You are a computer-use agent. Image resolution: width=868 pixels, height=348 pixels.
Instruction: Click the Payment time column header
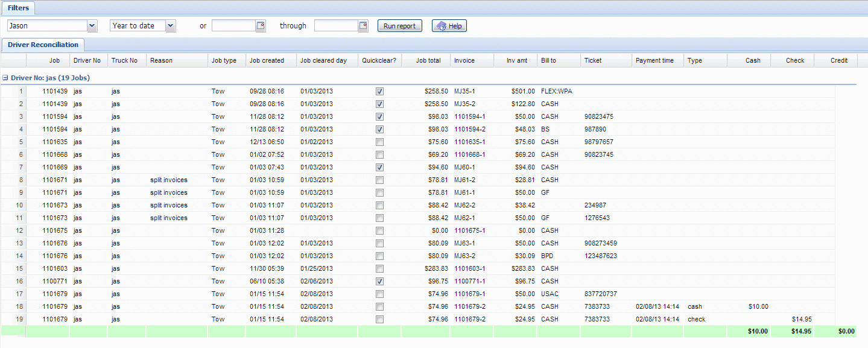[x=654, y=60]
